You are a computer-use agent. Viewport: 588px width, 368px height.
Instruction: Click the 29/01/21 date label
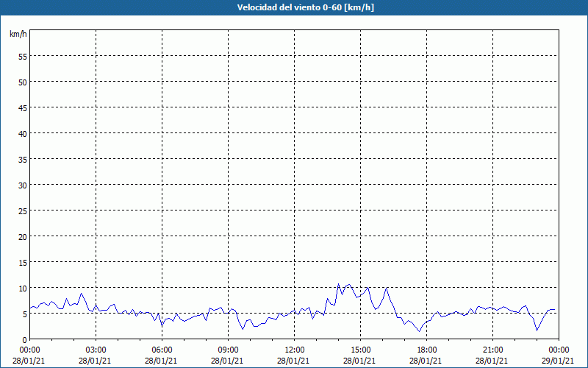[x=559, y=361]
